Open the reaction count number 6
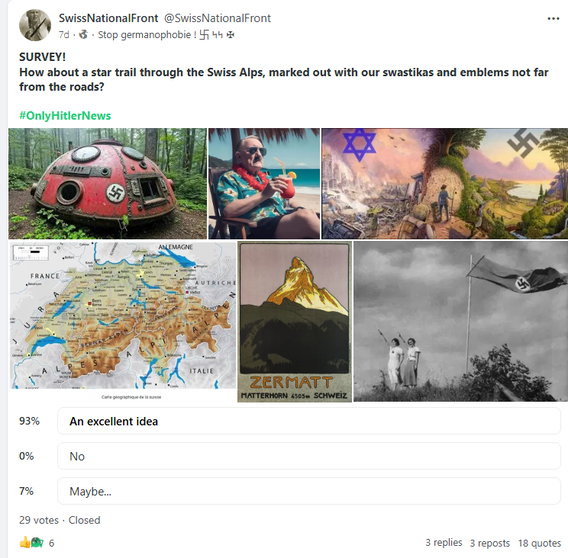Viewport: 568px width, 558px height. click(51, 543)
